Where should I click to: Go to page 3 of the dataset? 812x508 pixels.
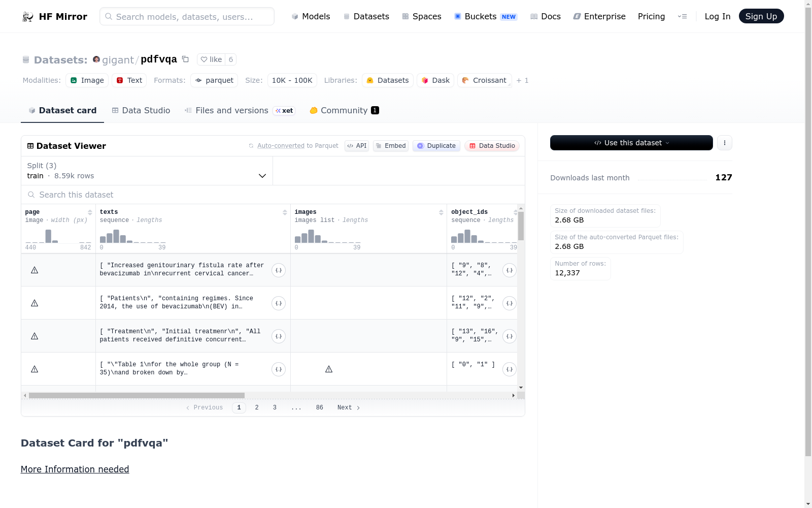[275, 407]
